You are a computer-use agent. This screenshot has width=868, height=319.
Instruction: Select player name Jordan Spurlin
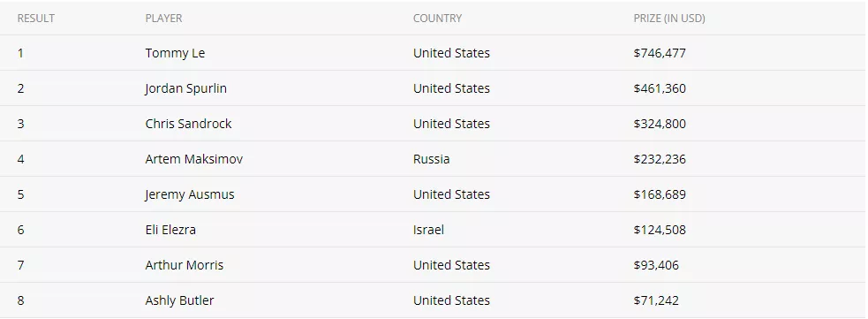coord(186,88)
